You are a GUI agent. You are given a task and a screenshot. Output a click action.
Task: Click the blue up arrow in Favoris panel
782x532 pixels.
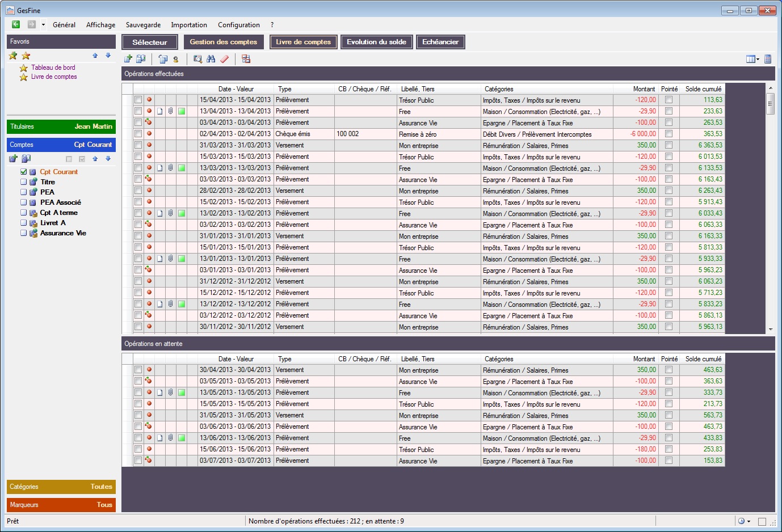pos(95,56)
